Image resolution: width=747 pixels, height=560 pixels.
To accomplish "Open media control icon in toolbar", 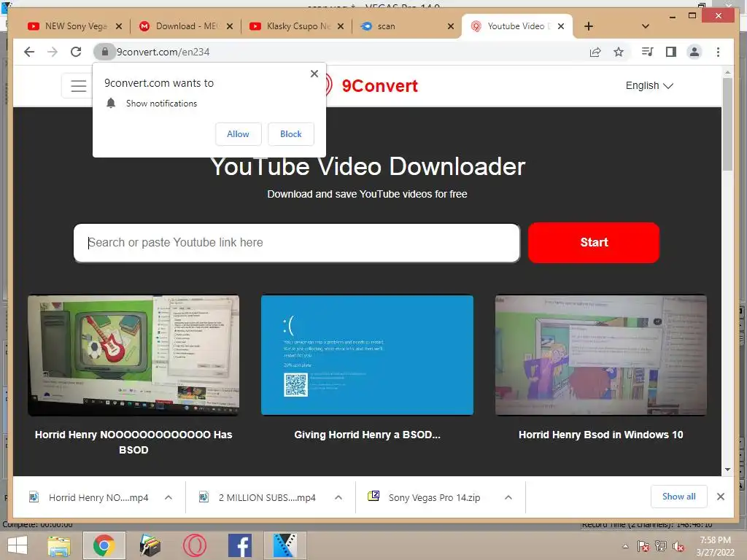I will point(647,52).
